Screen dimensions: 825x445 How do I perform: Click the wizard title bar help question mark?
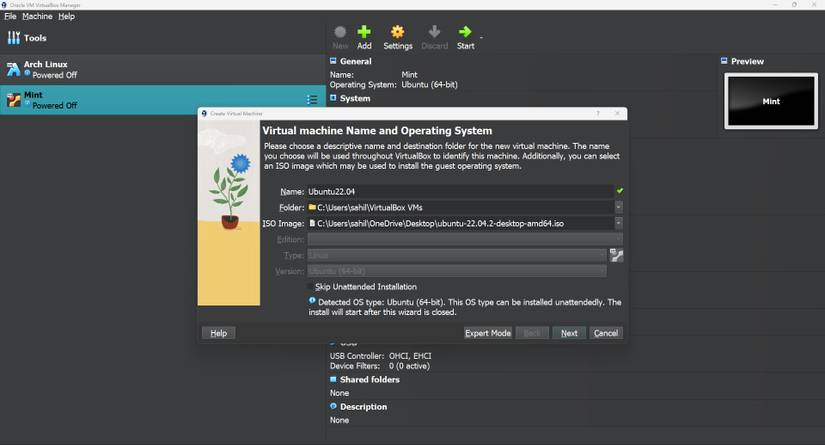point(598,113)
